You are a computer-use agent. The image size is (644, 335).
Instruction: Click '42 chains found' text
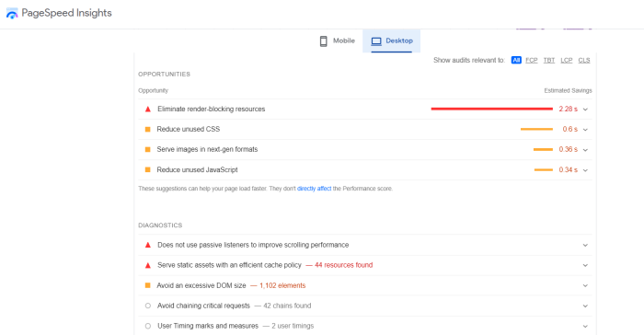(287, 306)
